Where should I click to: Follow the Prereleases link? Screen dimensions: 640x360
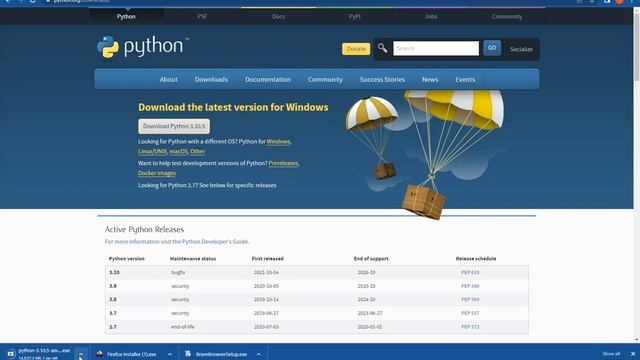(283, 163)
